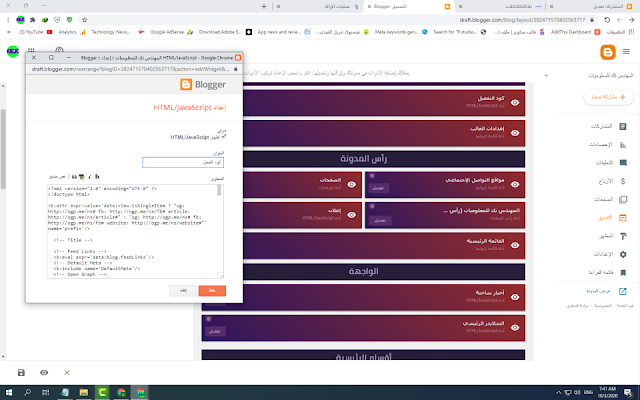Image resolution: width=640 pixels, height=400 pixels.
Task: Click the rich text (نص منسق) link in the popup
Action: click(x=57, y=177)
